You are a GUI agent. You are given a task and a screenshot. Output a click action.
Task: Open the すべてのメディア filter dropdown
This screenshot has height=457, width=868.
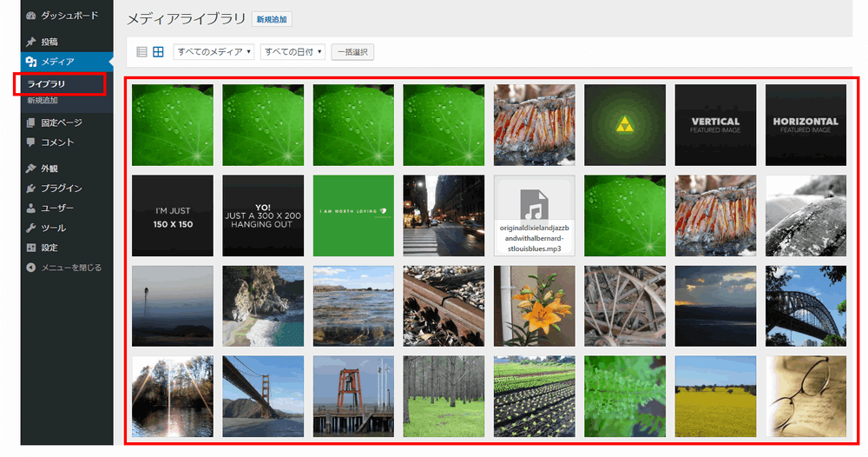tap(214, 52)
